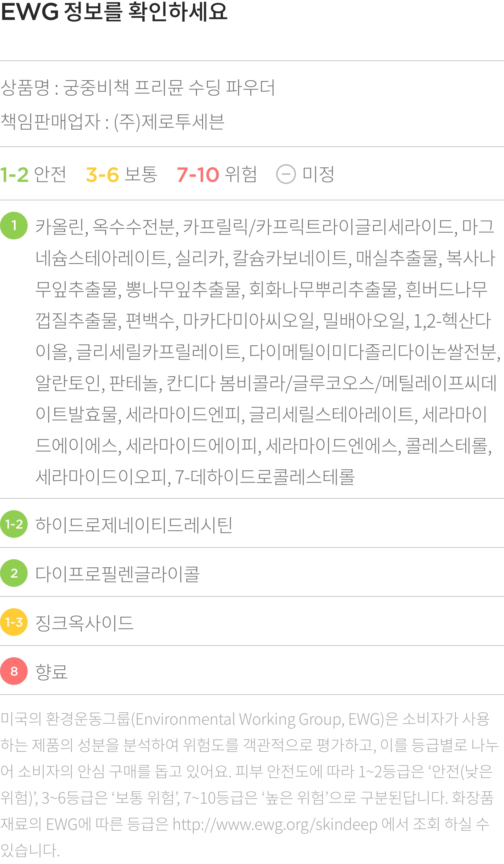The width and height of the screenshot is (504, 864).
Task: Click the green grade 2 badge
Action: pos(14,573)
